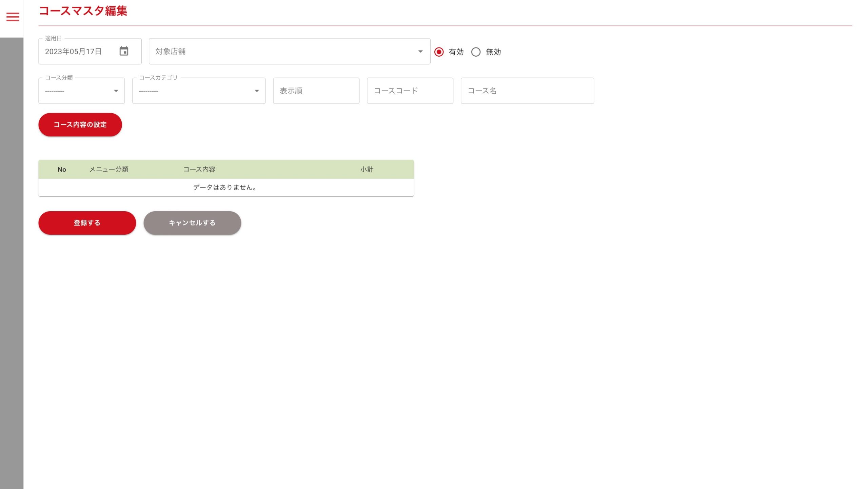This screenshot has width=868, height=489.
Task: Click the 小計 column header
Action: [x=367, y=170]
